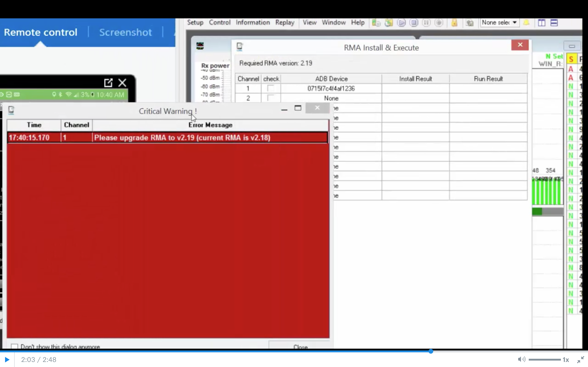Image resolution: width=588 pixels, height=367 pixels.
Task: Click the yellow padlock toolbar icon
Action: point(454,23)
